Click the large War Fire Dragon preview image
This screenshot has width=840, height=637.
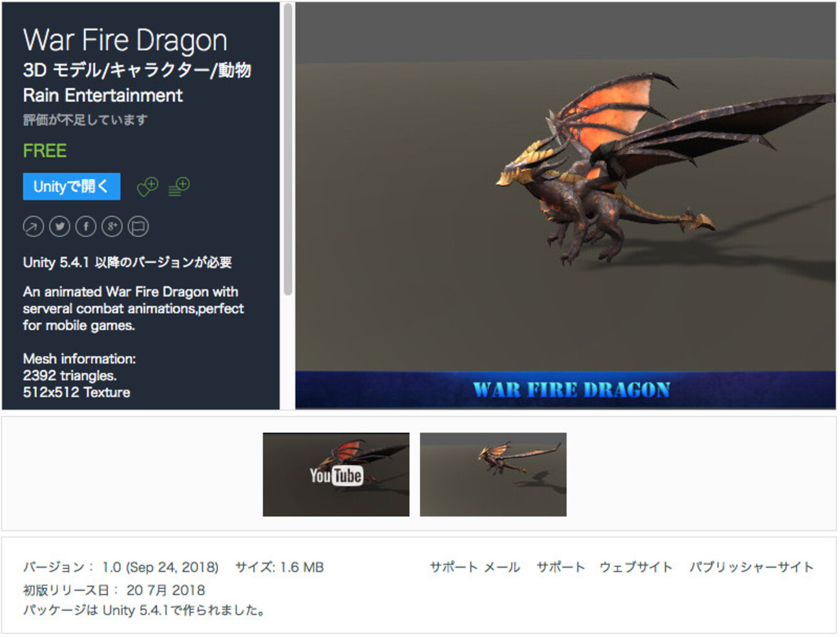[565, 205]
